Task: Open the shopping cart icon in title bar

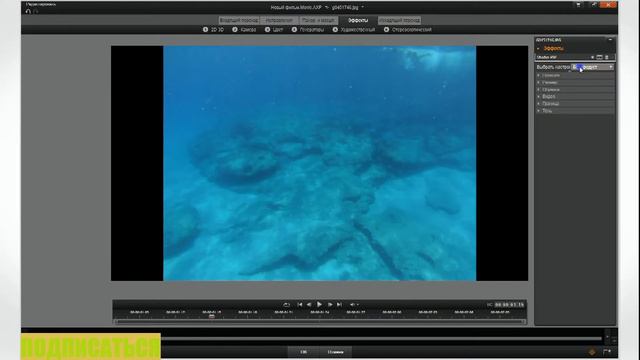Action: 578,4
